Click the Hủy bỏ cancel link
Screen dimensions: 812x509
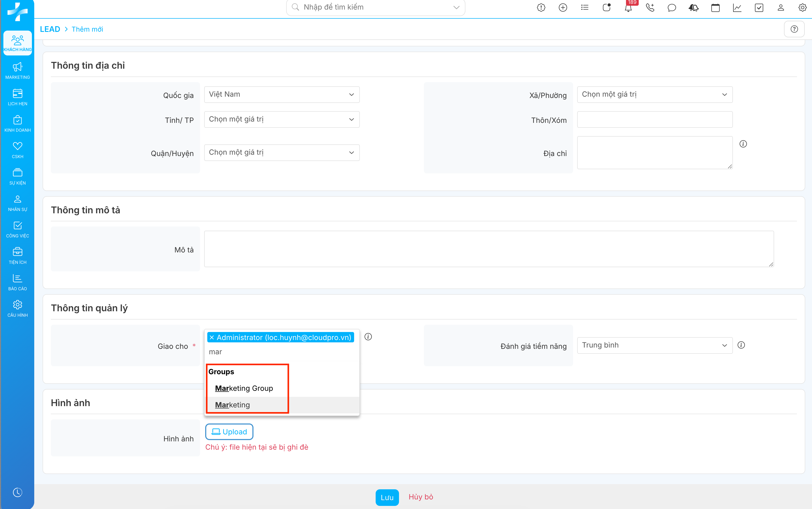click(x=421, y=497)
